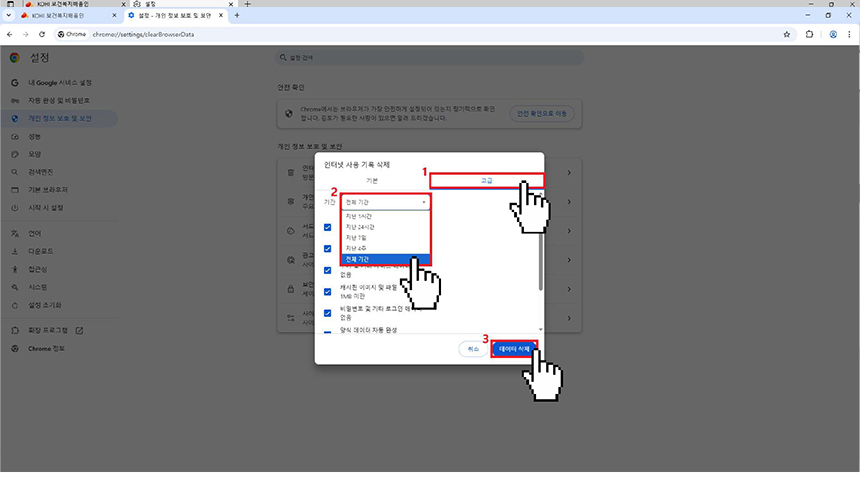This screenshot has width=860, height=480.
Task: Bookmark this page with the star icon
Action: [787, 34]
